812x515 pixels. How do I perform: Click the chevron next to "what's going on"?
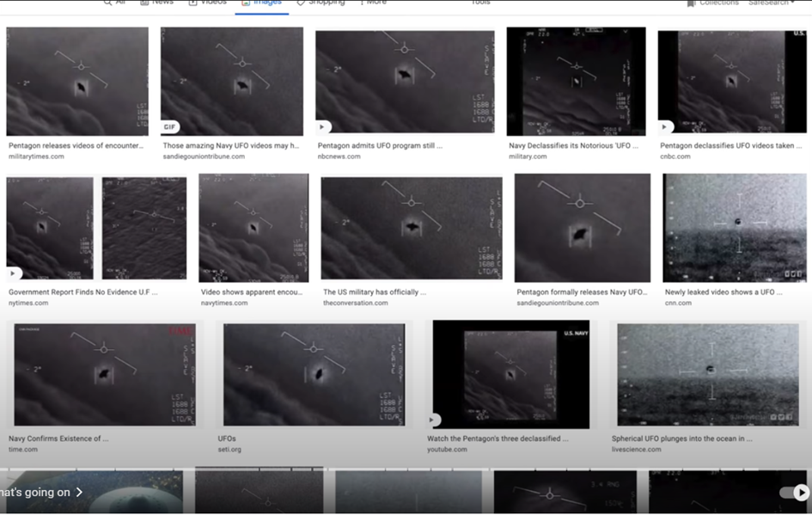point(79,492)
